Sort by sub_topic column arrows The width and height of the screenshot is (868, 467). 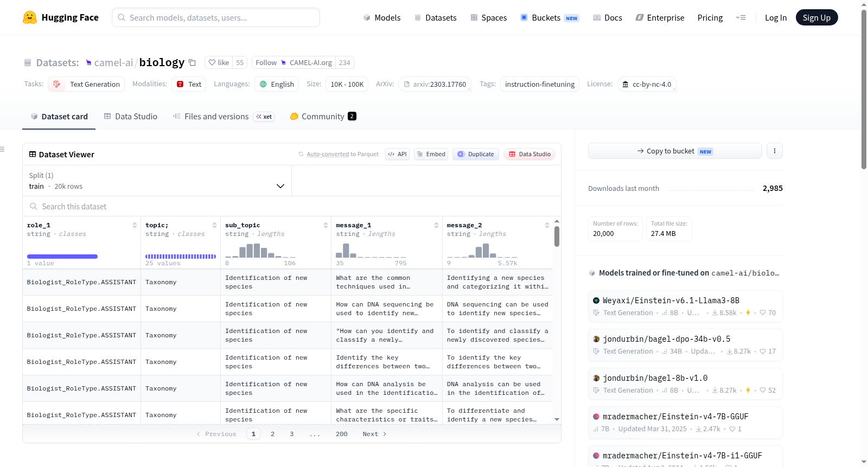(x=325, y=225)
